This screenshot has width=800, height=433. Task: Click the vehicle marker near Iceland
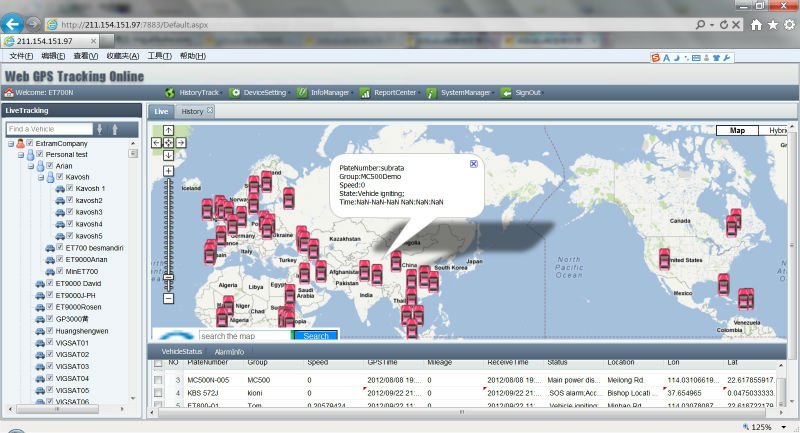(207, 209)
